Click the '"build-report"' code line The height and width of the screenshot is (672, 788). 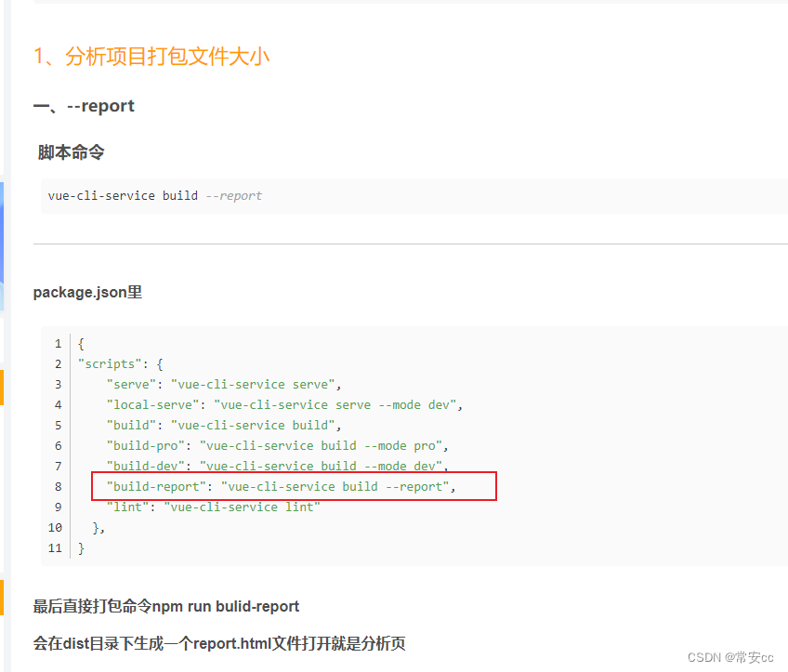[281, 486]
